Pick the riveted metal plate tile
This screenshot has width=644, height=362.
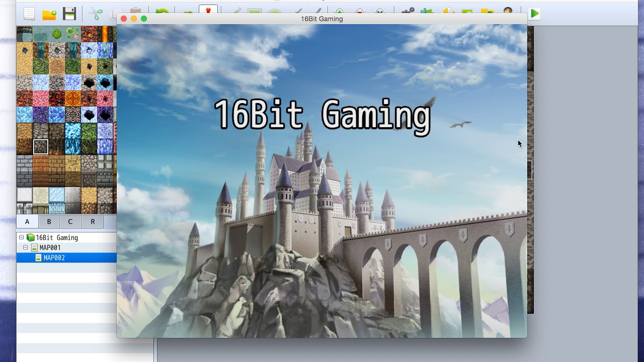tap(73, 195)
